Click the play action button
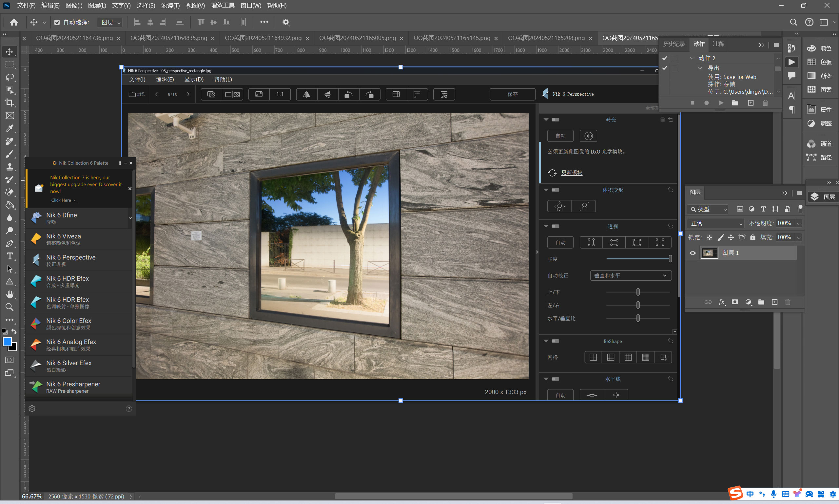Viewport: 839px width, 504px height. (x=721, y=103)
